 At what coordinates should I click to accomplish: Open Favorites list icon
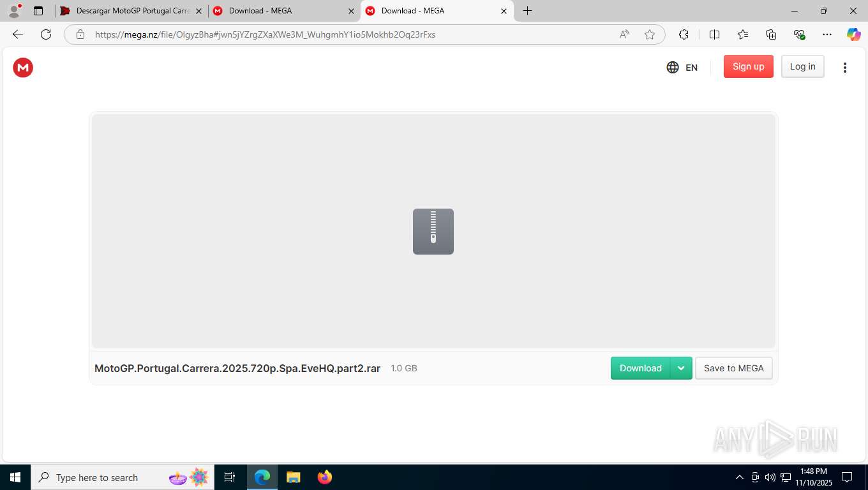point(743,34)
